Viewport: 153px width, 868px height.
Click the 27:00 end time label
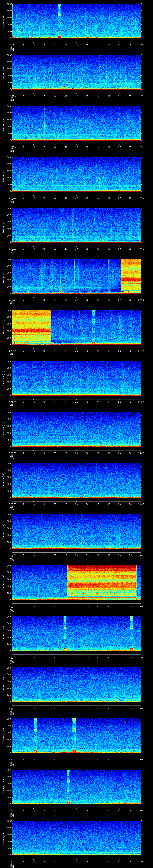(141, 657)
